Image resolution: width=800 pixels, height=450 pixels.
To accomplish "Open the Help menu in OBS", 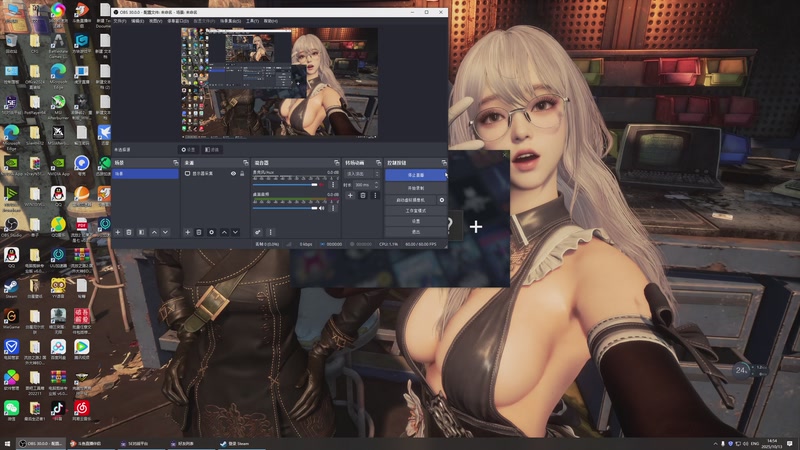I will (x=270, y=21).
